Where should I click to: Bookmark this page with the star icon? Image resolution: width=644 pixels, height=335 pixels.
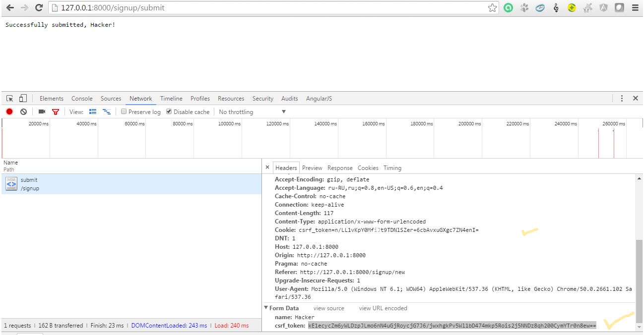pyautogui.click(x=492, y=8)
